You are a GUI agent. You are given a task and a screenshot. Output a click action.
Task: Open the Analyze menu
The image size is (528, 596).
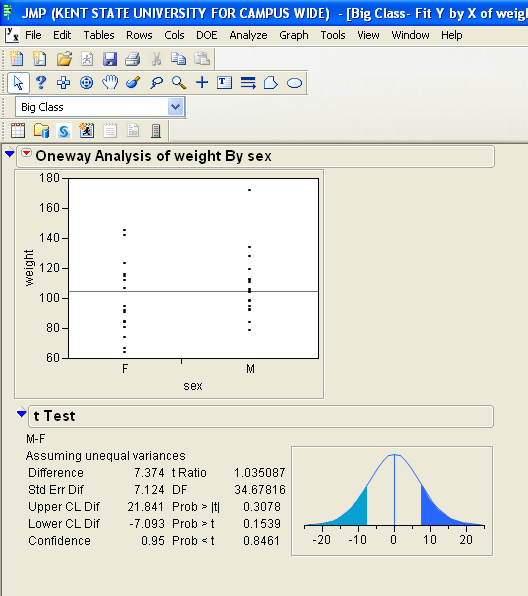[x=248, y=35]
